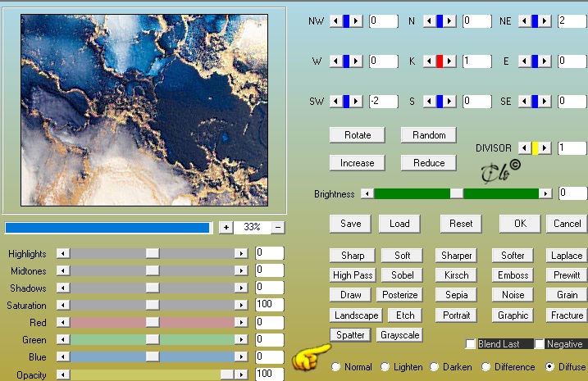Zoom in preview with plus button
Viewport: 588px width, 381px height.
pos(226,227)
